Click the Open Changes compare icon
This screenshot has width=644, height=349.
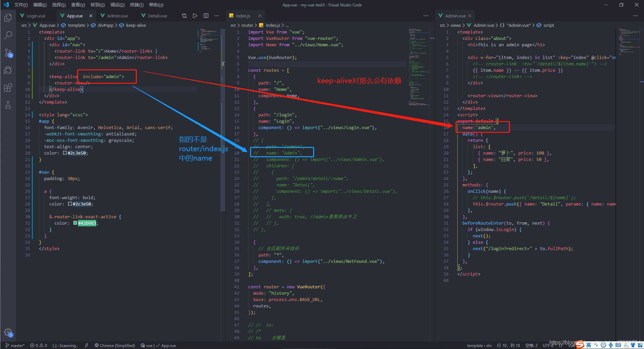pyautogui.click(x=184, y=16)
